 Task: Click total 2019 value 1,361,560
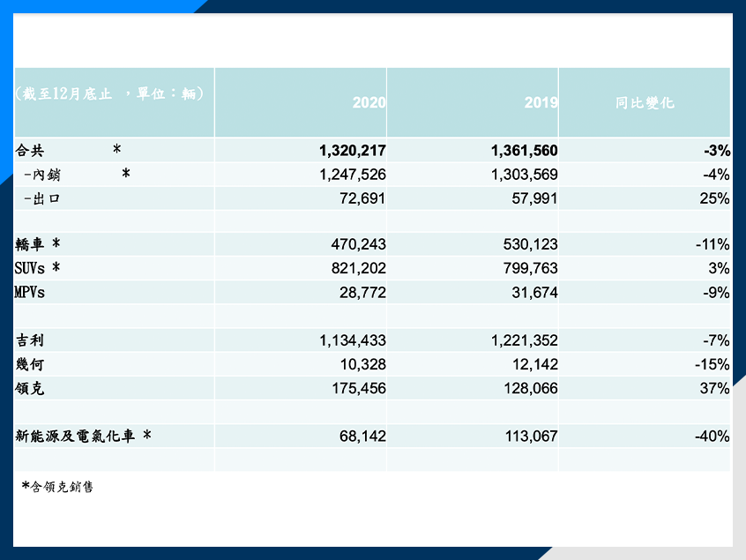point(525,151)
